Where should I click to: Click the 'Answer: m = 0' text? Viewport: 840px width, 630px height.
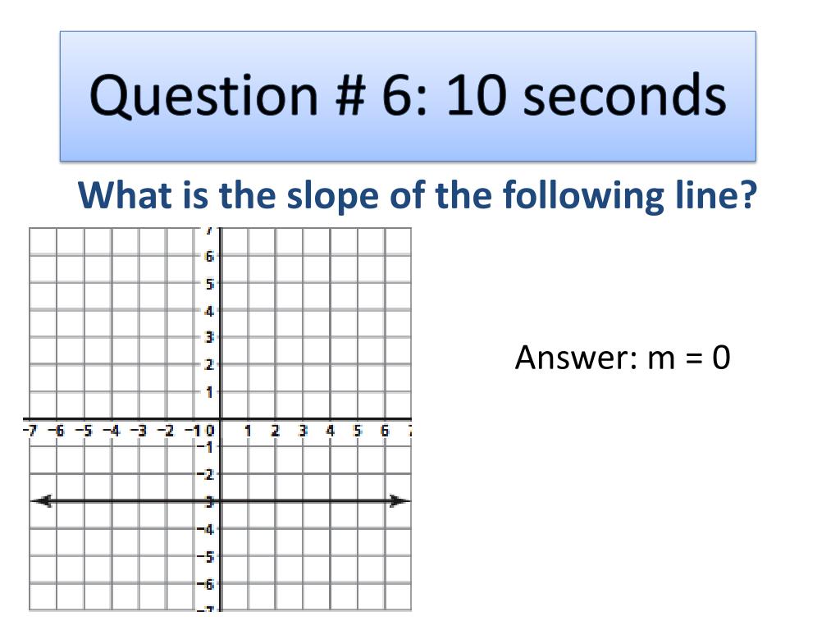pos(623,358)
